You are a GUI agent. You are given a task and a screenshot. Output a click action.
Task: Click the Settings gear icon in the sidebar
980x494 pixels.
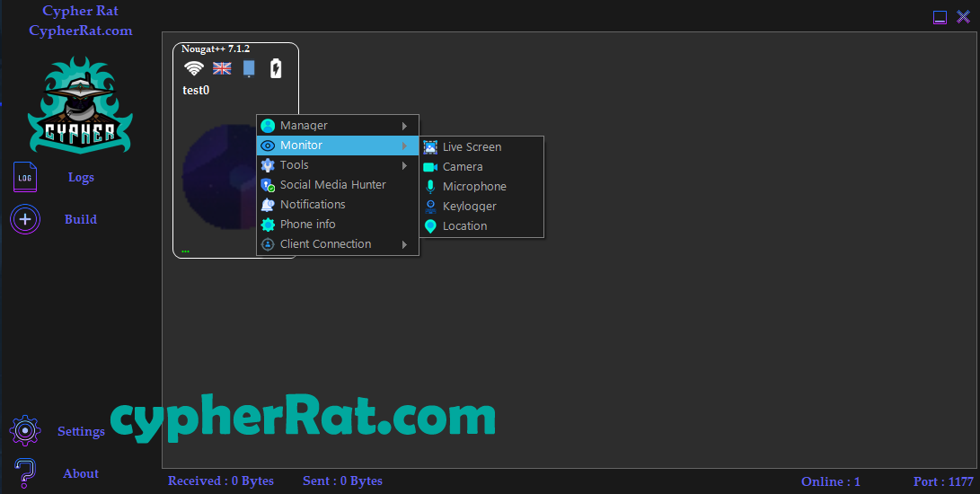pyautogui.click(x=25, y=431)
